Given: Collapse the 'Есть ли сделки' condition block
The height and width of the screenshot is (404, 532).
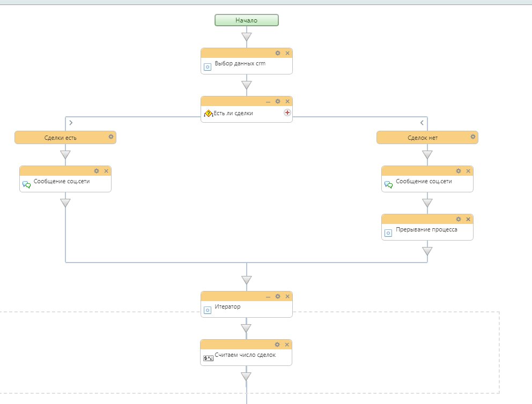Looking at the screenshot, I should coord(268,101).
